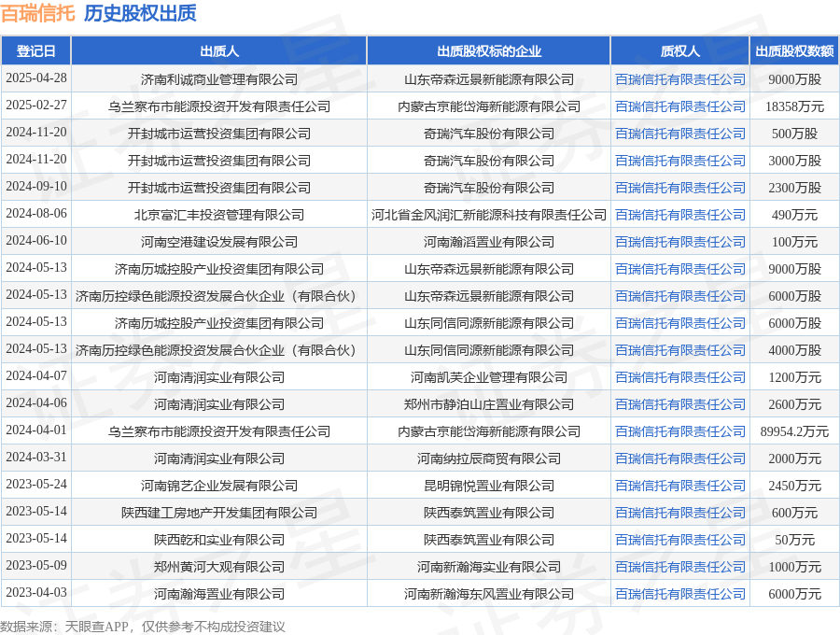Open 百瑞信托有限责任公司 link in 2024-04-01 row
840x635 pixels.
[679, 431]
